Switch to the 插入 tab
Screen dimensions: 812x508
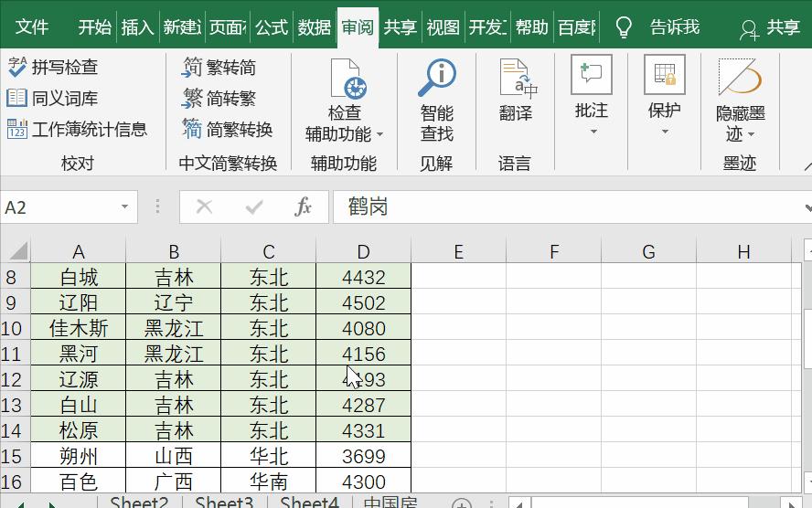click(x=137, y=26)
